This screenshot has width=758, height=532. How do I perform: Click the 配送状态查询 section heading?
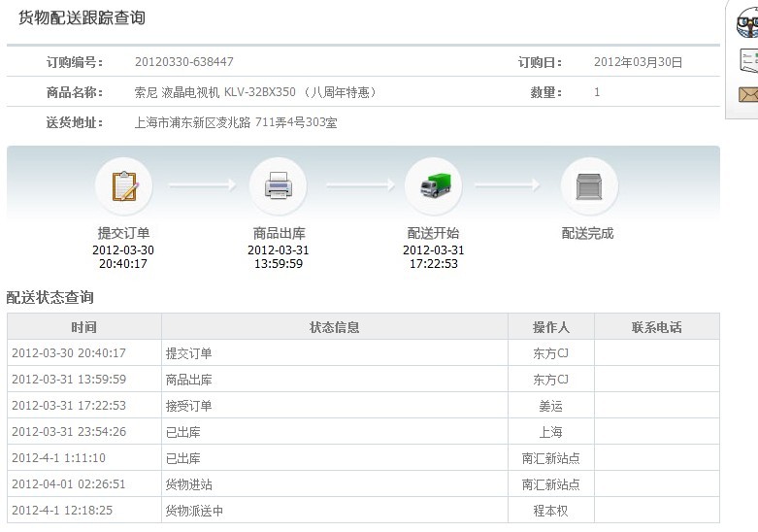pyautogui.click(x=49, y=297)
